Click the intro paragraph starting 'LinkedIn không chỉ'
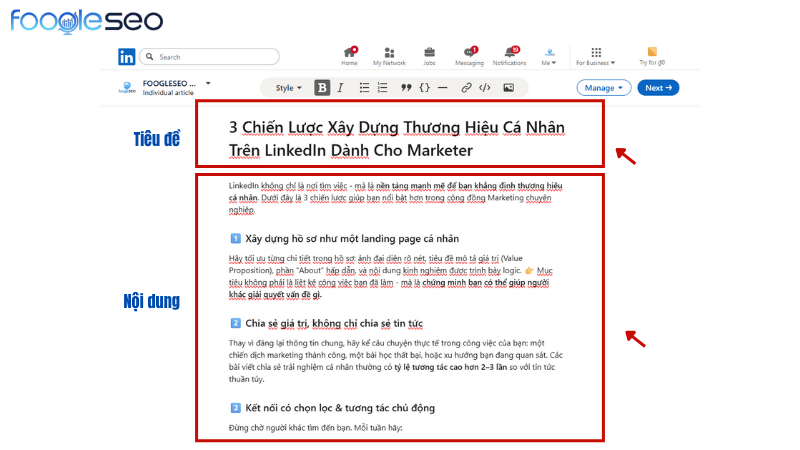The image size is (800, 450). (395, 197)
